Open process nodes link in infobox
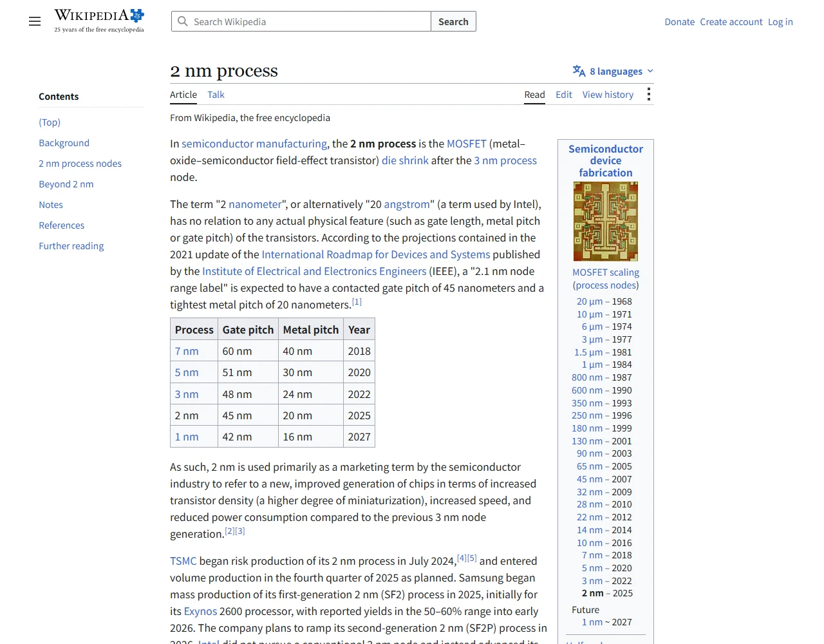824x644 pixels. tap(606, 285)
